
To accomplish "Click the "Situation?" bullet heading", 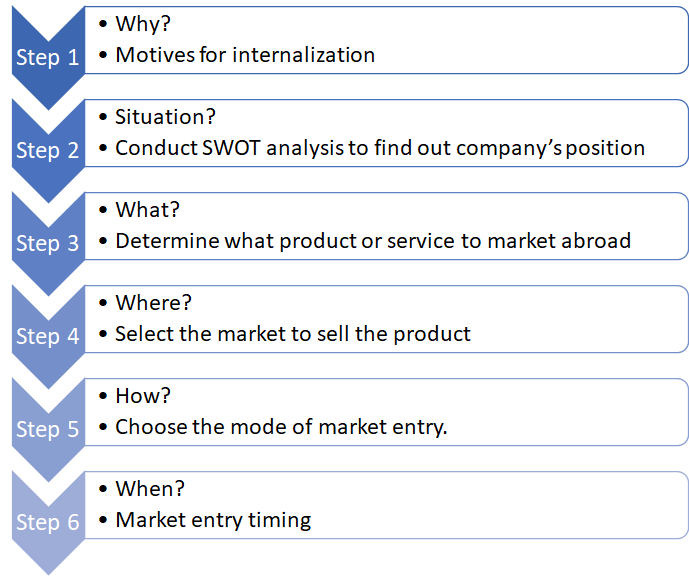I will pyautogui.click(x=167, y=117).
